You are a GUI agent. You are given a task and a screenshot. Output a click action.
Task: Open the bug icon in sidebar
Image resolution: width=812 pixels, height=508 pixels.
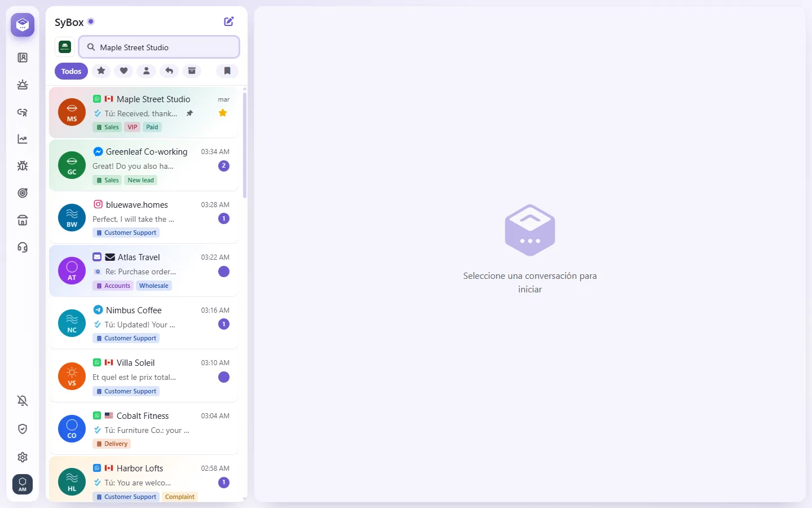(23, 166)
